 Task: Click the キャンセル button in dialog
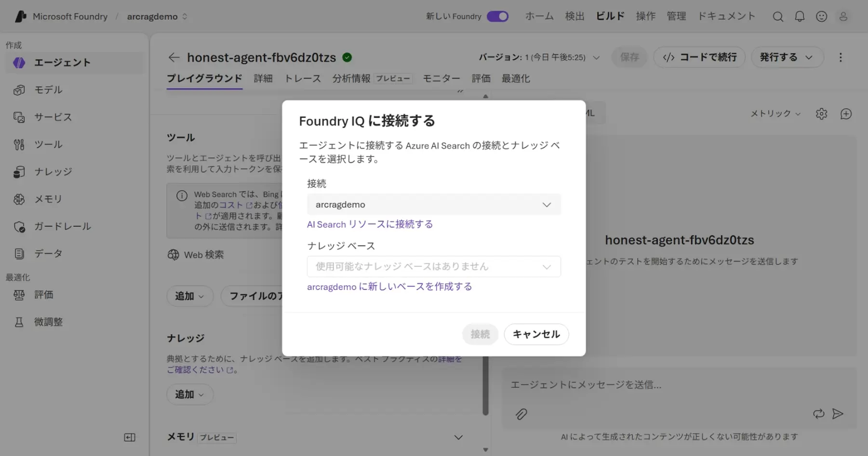(x=536, y=334)
